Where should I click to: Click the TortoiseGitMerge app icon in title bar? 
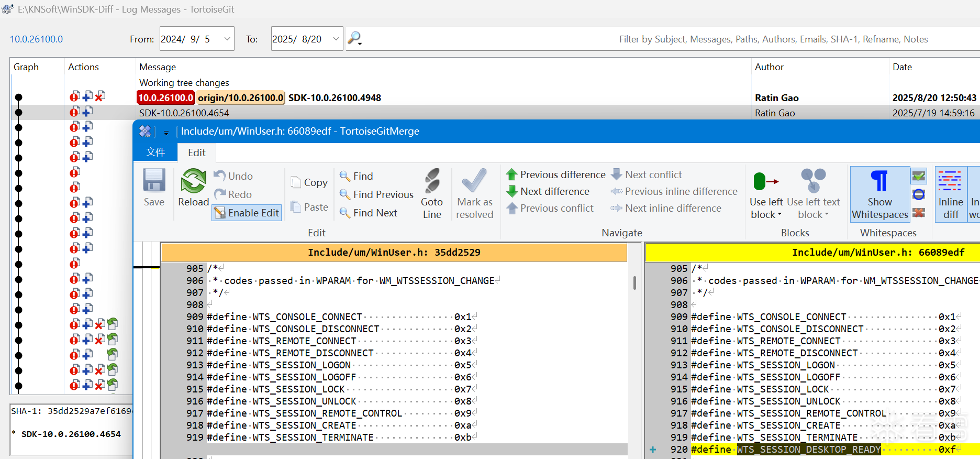point(145,131)
